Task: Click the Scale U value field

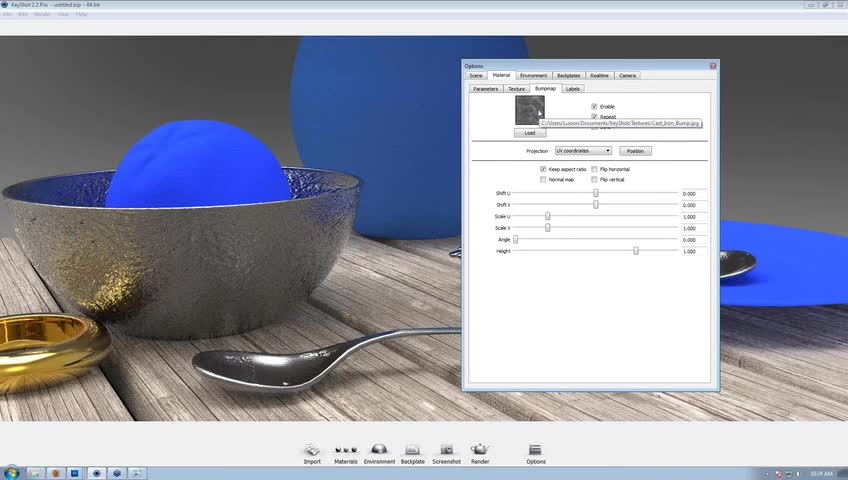Action: point(694,217)
